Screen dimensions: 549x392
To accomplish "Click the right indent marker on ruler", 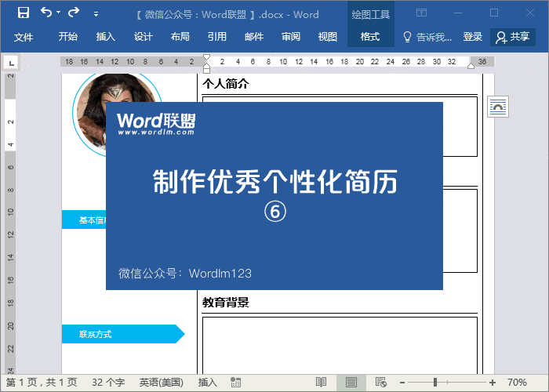I will [x=471, y=66].
